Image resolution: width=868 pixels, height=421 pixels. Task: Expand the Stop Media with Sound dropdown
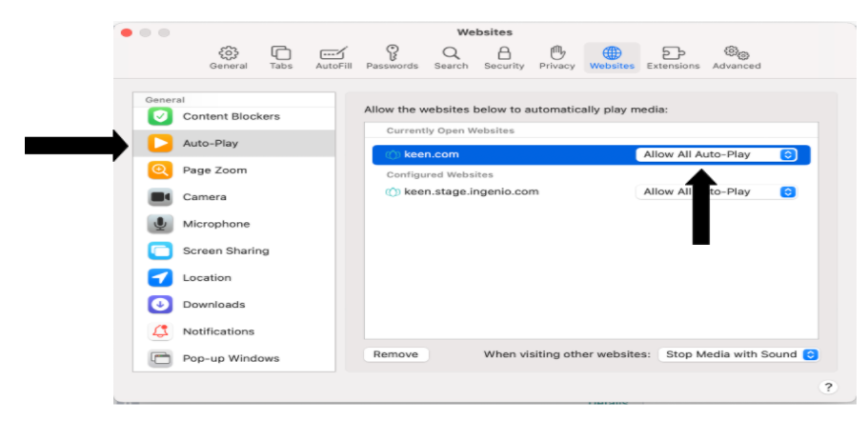737,354
